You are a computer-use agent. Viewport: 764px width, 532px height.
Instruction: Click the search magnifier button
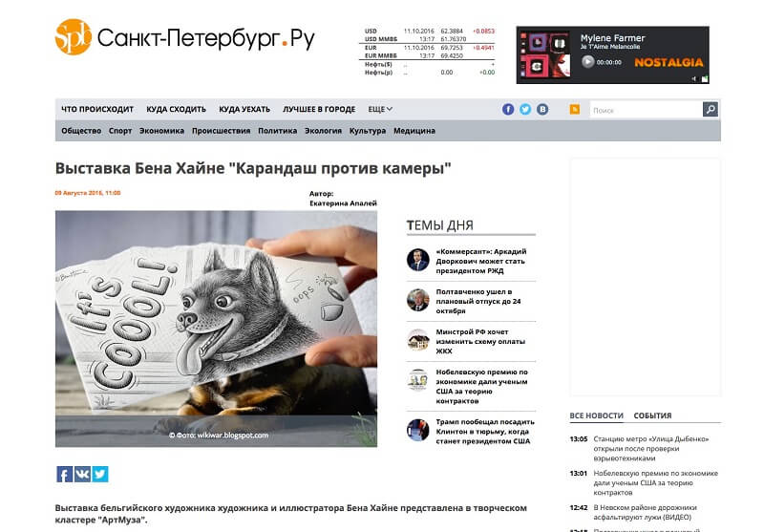coord(710,109)
